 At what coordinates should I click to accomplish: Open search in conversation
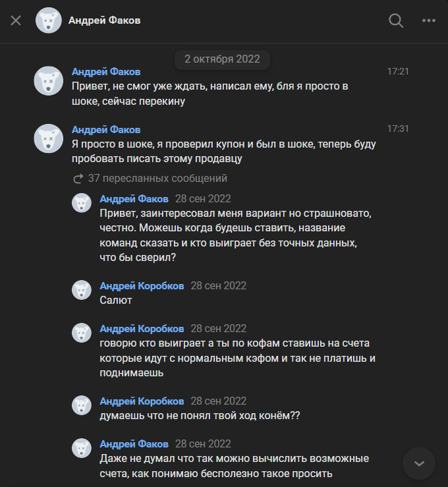396,20
